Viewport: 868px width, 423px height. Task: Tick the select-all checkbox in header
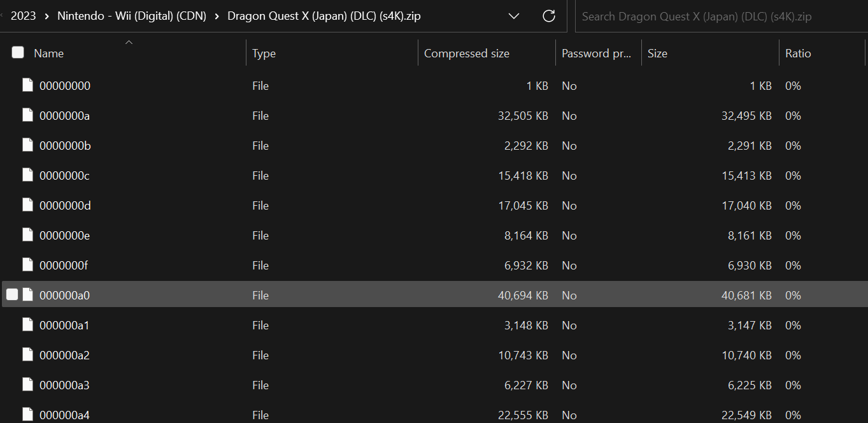click(x=18, y=53)
